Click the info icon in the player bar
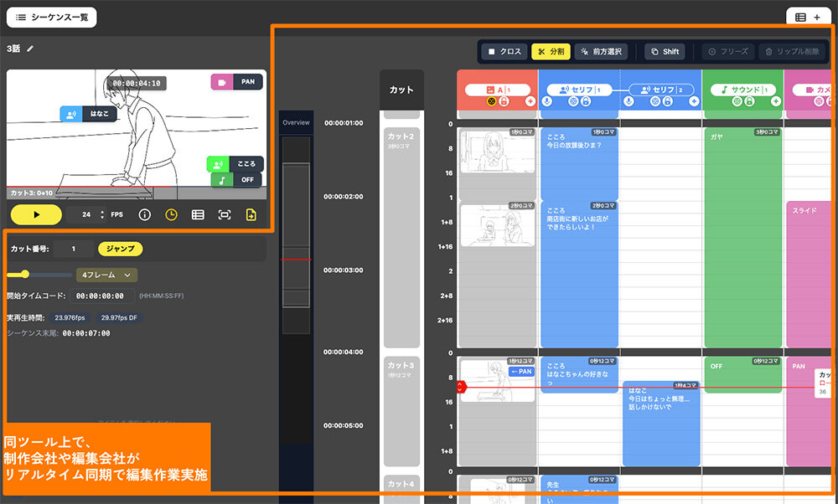Viewport: 838px width, 504px height. coord(144,214)
